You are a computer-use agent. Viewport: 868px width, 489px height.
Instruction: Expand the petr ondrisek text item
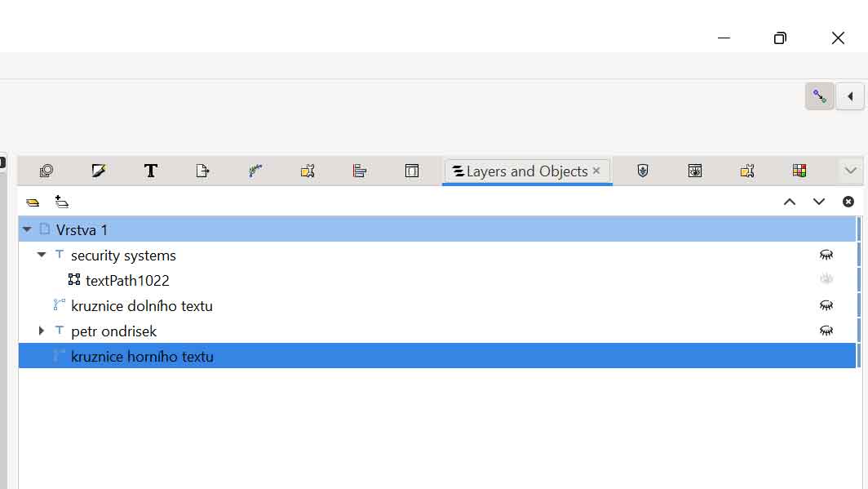pos(42,331)
